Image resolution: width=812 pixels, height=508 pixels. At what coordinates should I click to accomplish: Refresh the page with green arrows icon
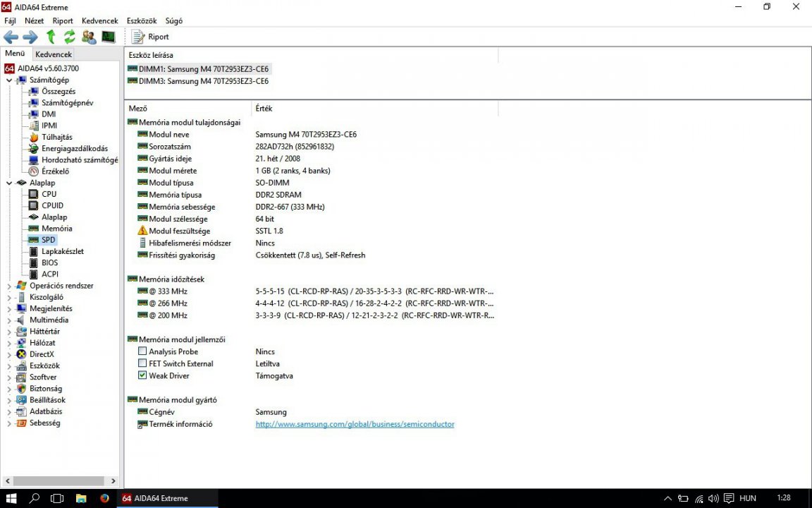[x=69, y=37]
